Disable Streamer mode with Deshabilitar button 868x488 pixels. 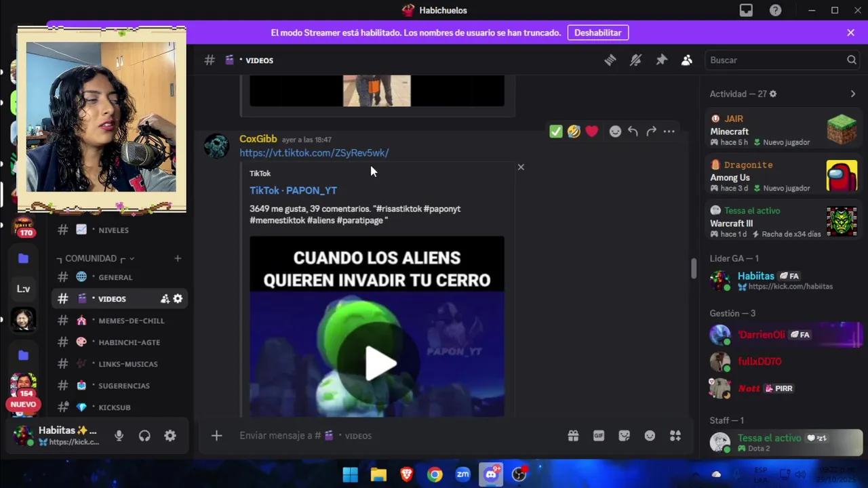point(598,33)
